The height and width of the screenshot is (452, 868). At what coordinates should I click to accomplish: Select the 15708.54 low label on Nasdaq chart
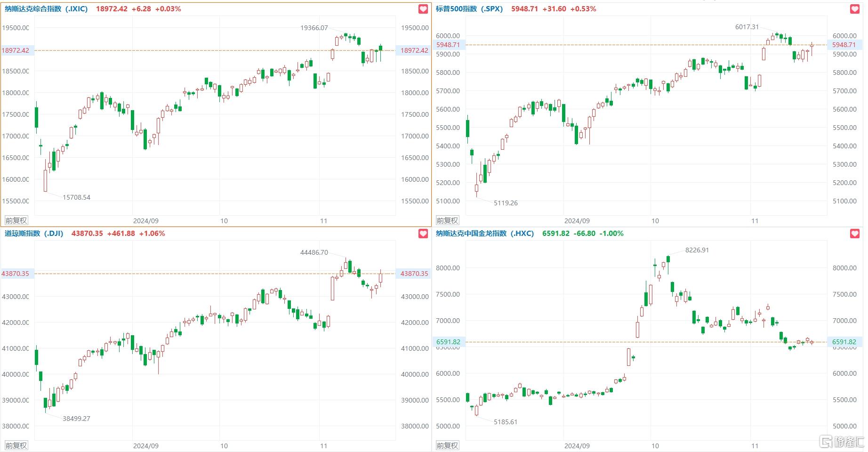[x=76, y=197]
